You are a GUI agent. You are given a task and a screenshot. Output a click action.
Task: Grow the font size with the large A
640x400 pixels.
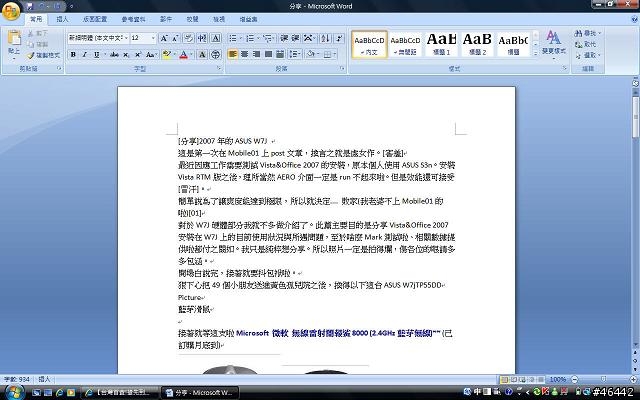pyautogui.click(x=163, y=38)
